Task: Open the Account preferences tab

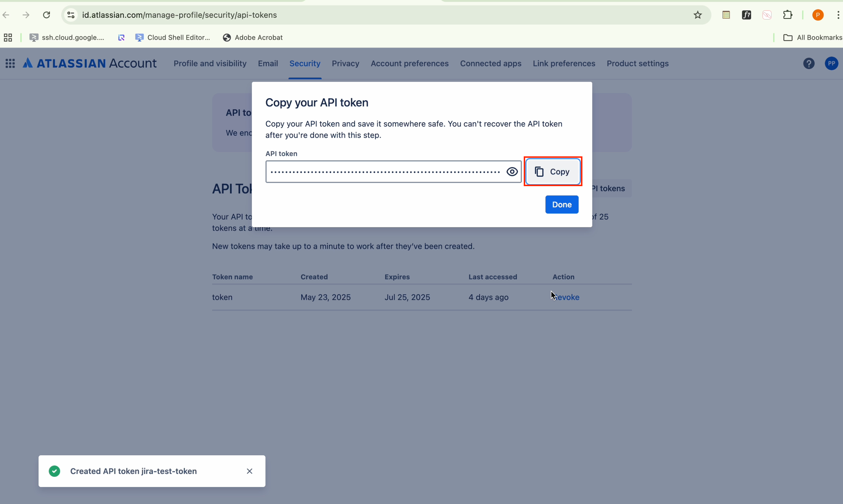Action: 409,64
